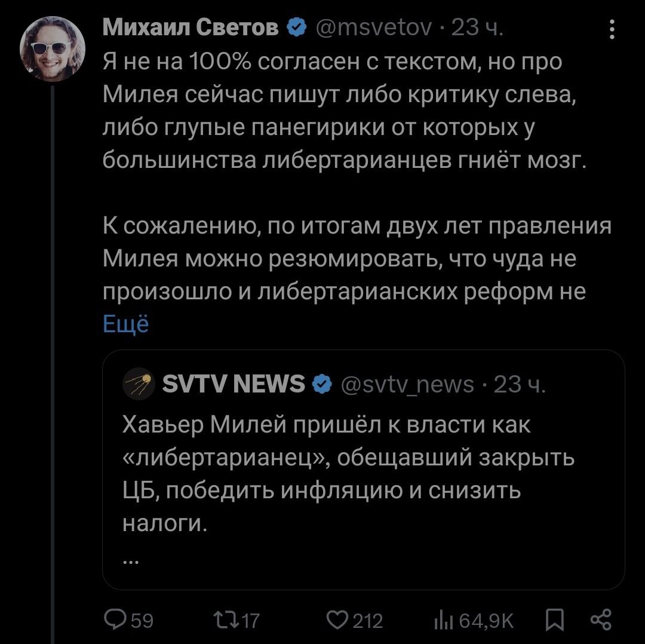Open the reply icon with 59 comments
Viewport: 645px width, 644px height.
113,620
